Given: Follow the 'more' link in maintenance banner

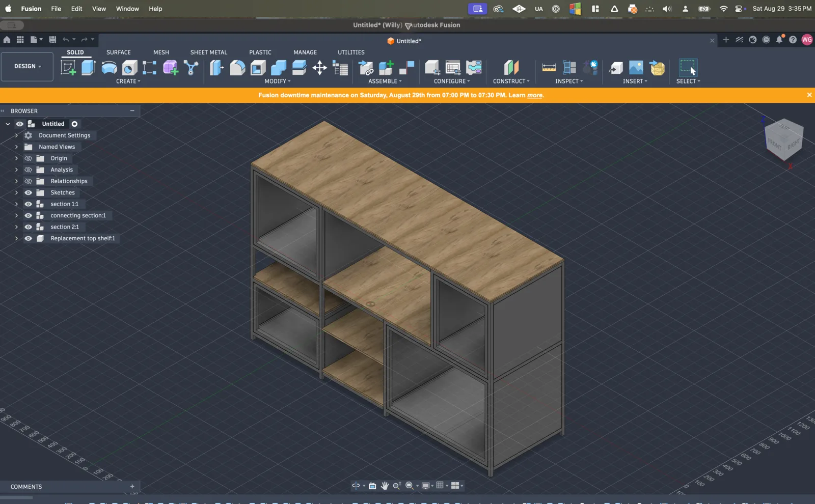Looking at the screenshot, I should point(534,95).
